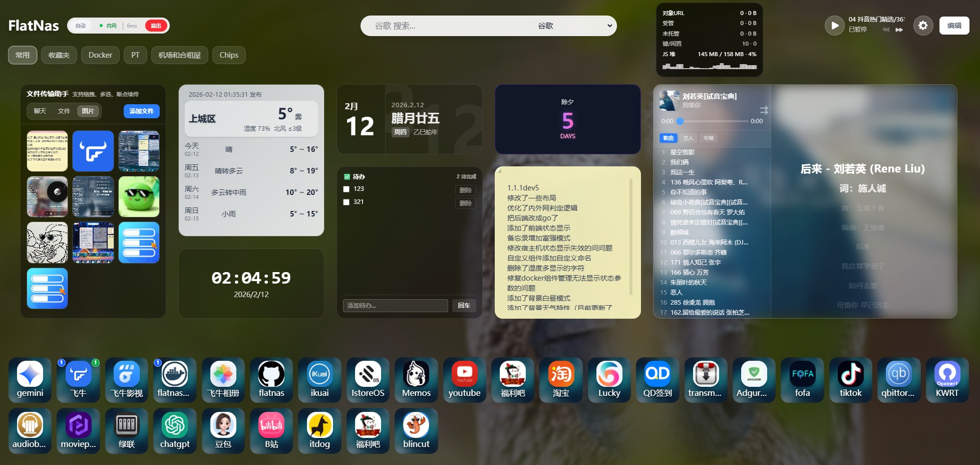This screenshot has height=465, width=980.
Task: Open the Adgur... AdGuard shortcut
Action: click(754, 380)
